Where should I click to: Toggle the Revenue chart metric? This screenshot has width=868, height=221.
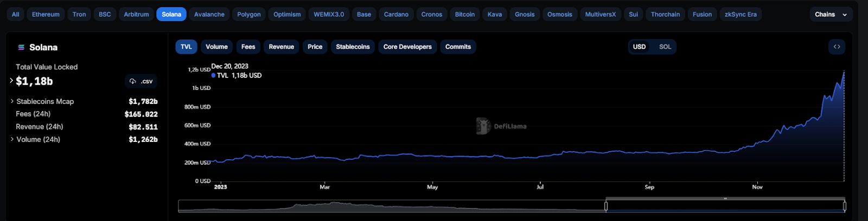[x=281, y=47]
